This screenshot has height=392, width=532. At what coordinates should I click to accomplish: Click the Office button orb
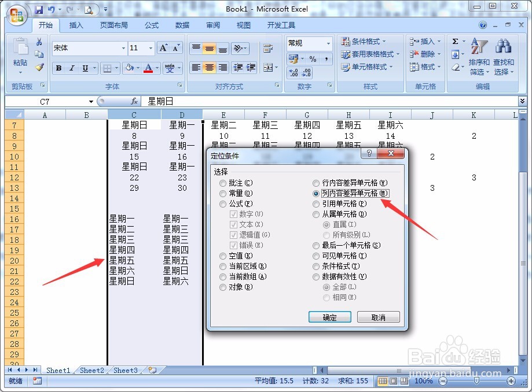pyautogui.click(x=16, y=15)
